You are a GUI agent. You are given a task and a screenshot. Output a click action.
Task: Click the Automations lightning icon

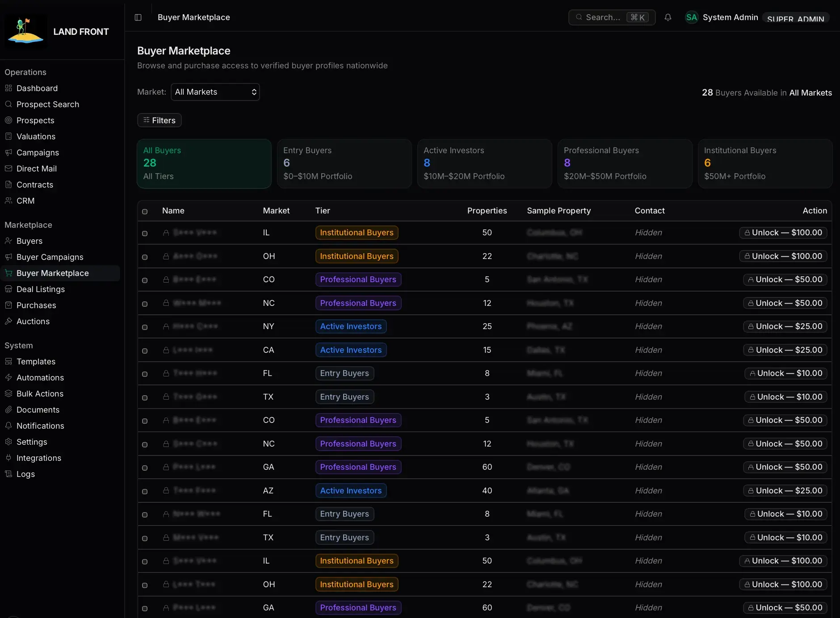pyautogui.click(x=8, y=377)
